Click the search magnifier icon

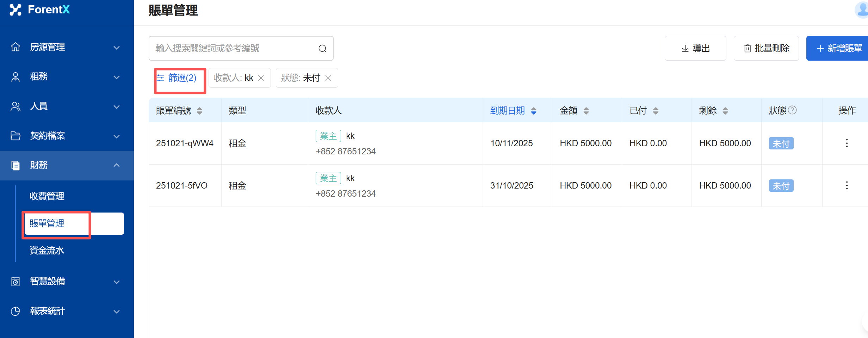coord(322,49)
